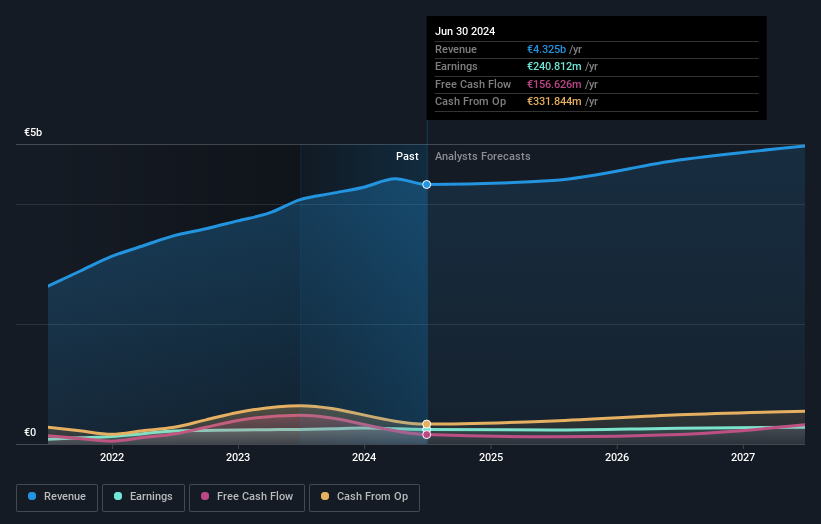Click the Jun 30 2024 tooltip date
Image resolution: width=821 pixels, height=524 pixels.
point(465,31)
